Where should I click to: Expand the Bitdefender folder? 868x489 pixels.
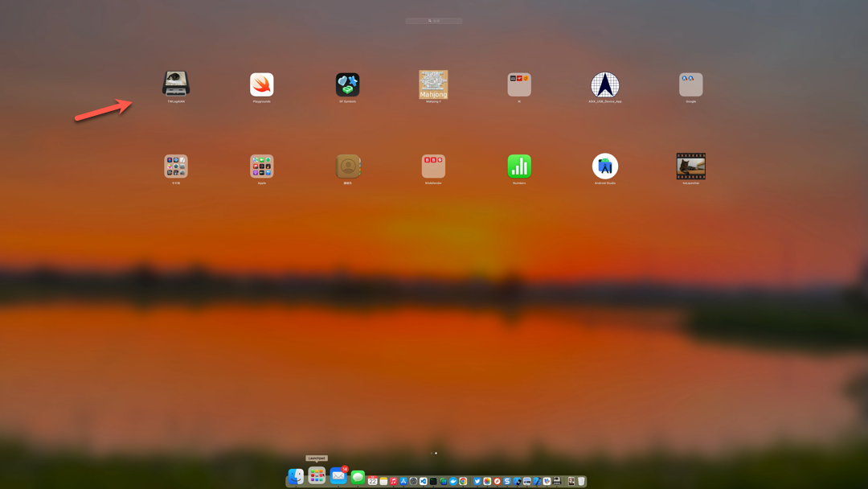coord(433,166)
